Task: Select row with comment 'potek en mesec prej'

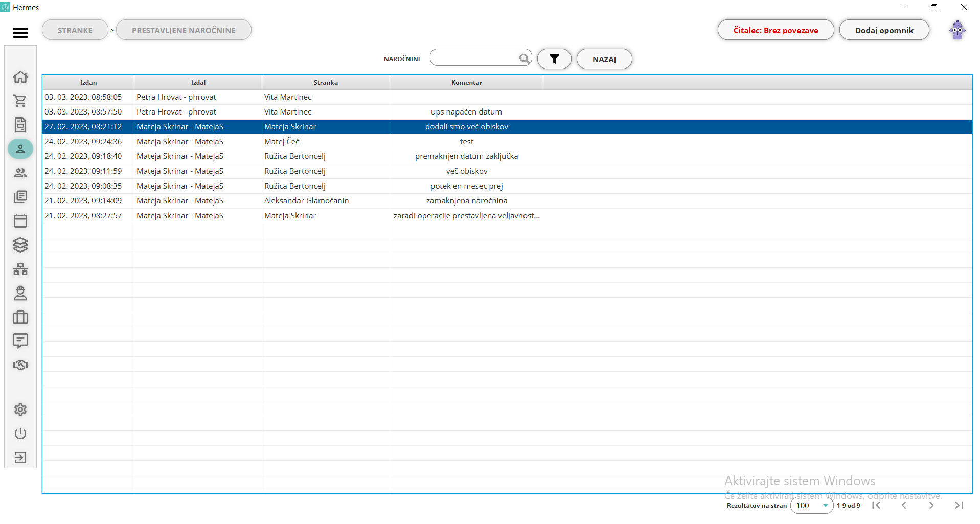Action: pyautogui.click(x=507, y=186)
